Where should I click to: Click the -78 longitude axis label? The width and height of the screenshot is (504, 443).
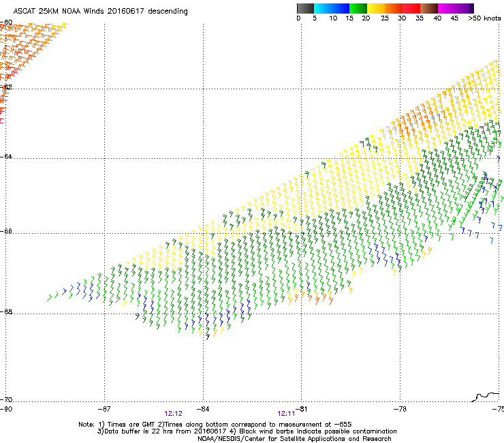click(400, 409)
